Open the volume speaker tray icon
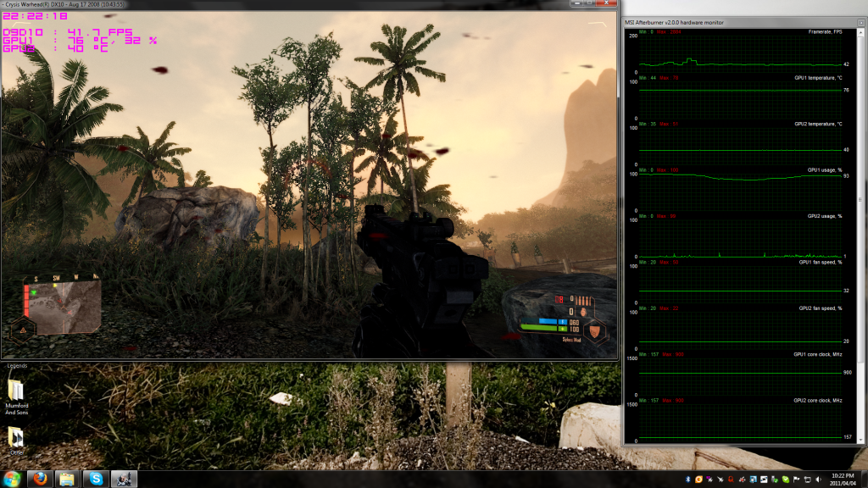Image resolution: width=868 pixels, height=488 pixels. coord(819,480)
